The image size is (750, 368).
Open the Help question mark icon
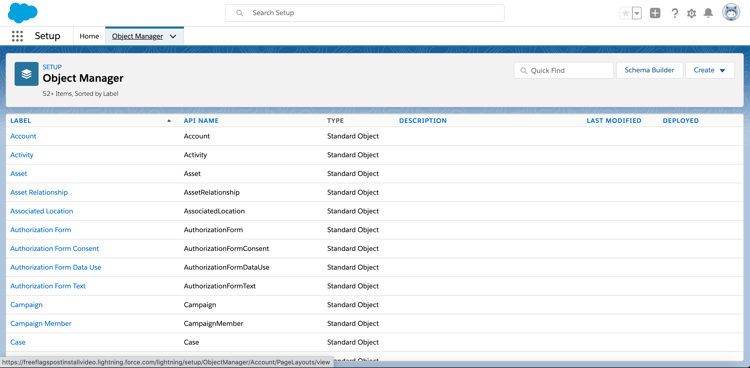(x=674, y=13)
